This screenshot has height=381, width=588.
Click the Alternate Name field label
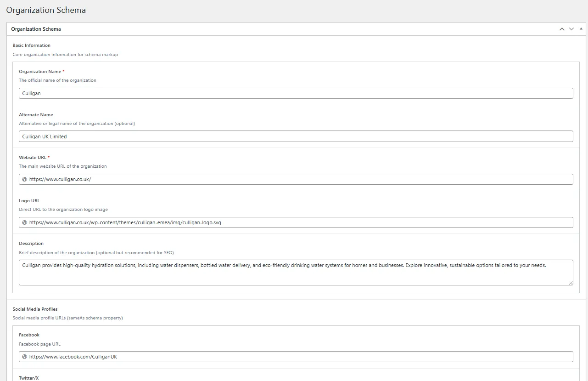pyautogui.click(x=36, y=115)
